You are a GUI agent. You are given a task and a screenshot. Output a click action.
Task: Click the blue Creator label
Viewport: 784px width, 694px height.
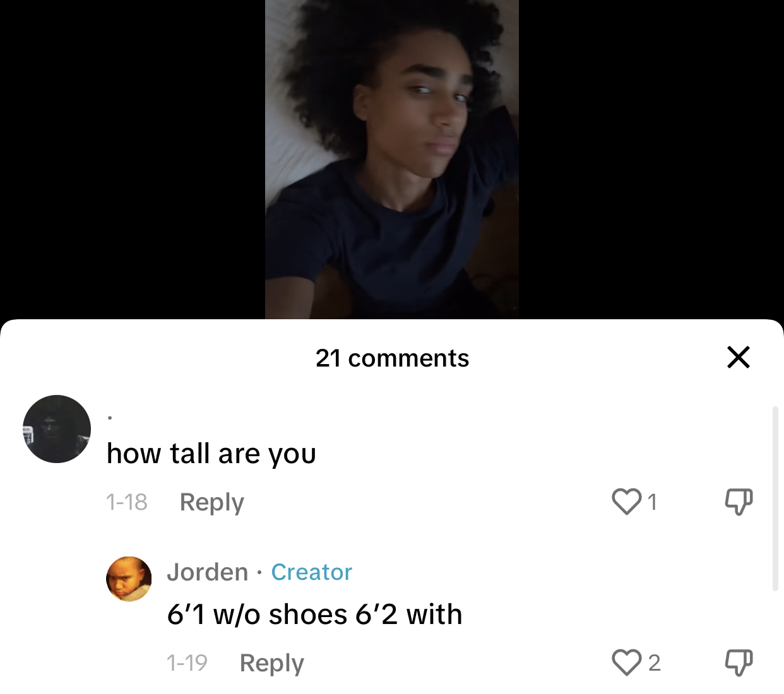311,572
